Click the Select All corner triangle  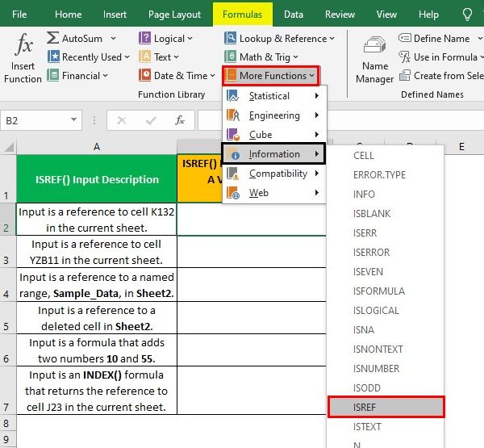coord(9,148)
